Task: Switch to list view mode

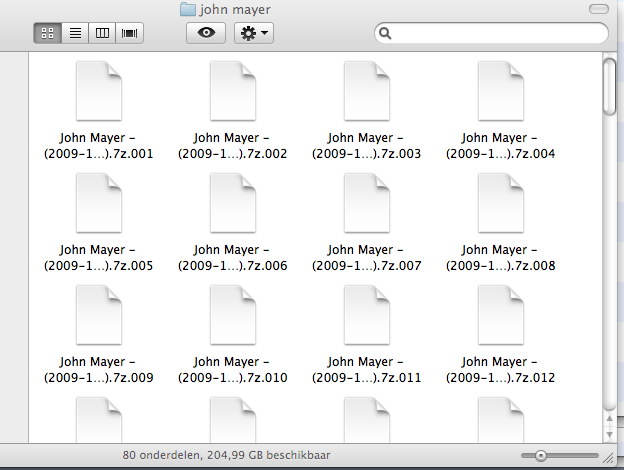Action: pos(75,33)
